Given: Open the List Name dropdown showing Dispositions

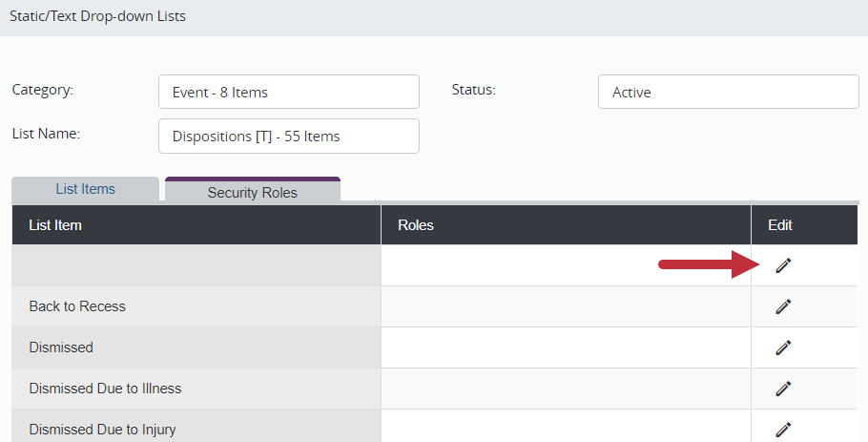Looking at the screenshot, I should [289, 137].
